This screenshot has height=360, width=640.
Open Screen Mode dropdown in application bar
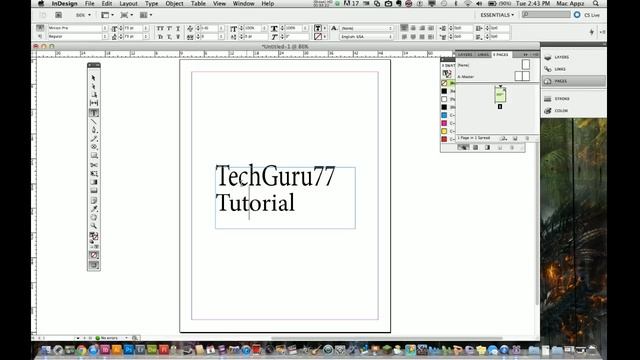click(127, 15)
